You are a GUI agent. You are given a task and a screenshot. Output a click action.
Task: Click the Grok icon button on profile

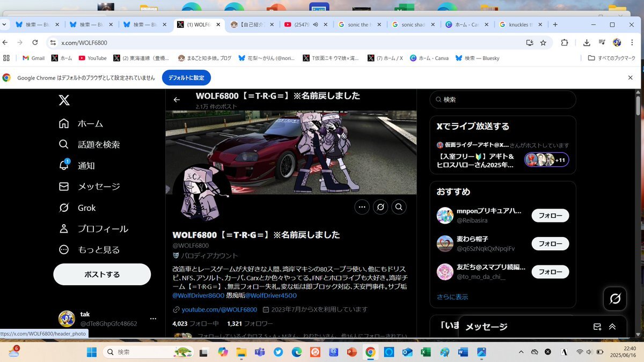380,206
